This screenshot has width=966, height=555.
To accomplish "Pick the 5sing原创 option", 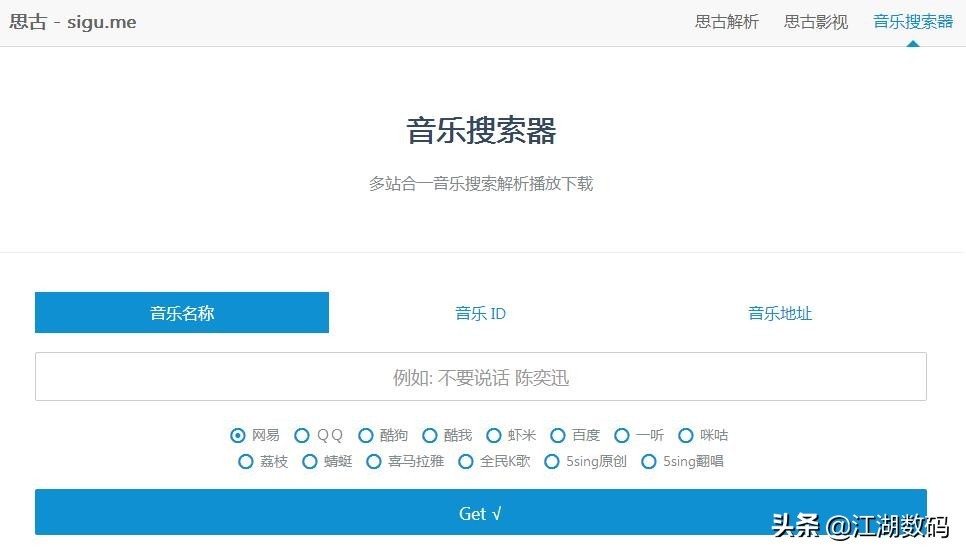I will pos(552,461).
